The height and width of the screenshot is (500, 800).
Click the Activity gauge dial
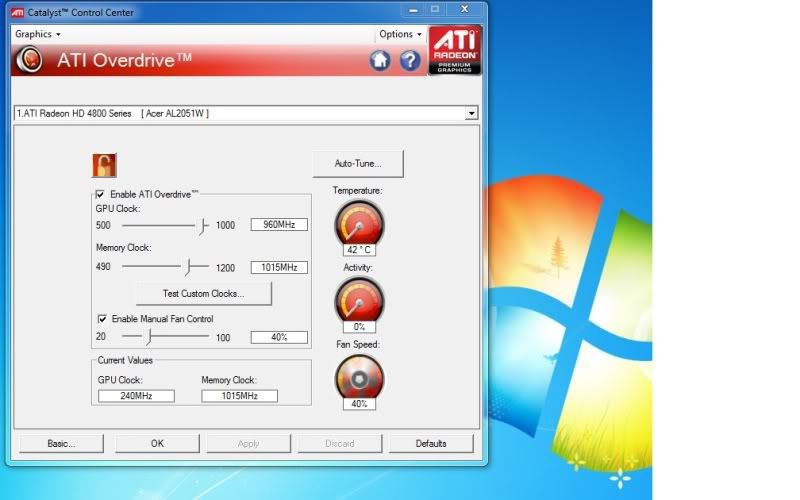click(359, 300)
